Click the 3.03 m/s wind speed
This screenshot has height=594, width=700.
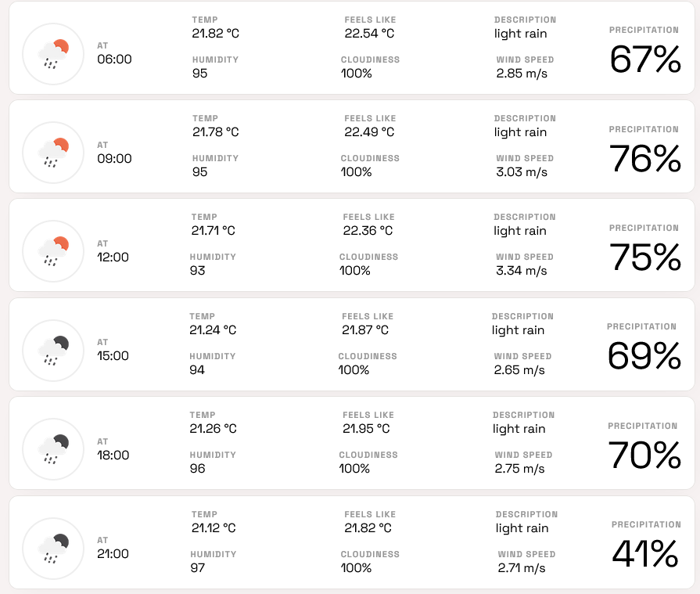point(521,172)
